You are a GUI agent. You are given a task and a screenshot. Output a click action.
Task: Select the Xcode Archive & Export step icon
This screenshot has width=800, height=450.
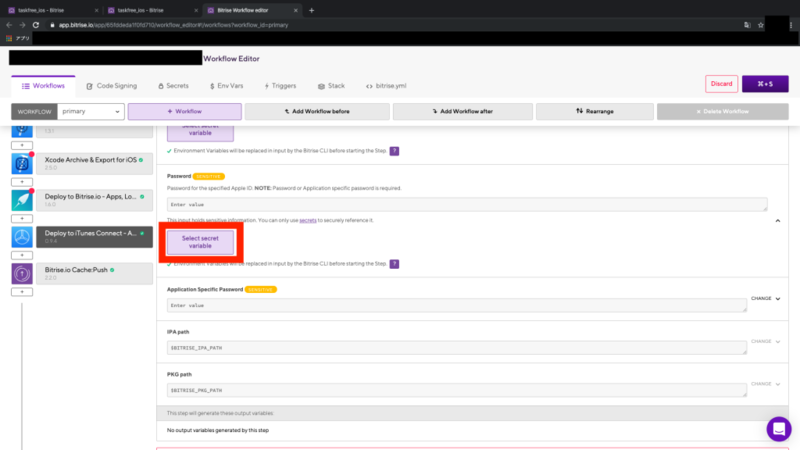pos(22,164)
